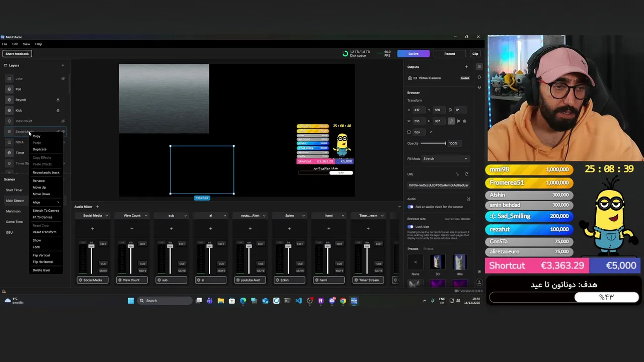644x362 pixels.
Task: Toggle CUE on the sub channel
Action: 182,263
